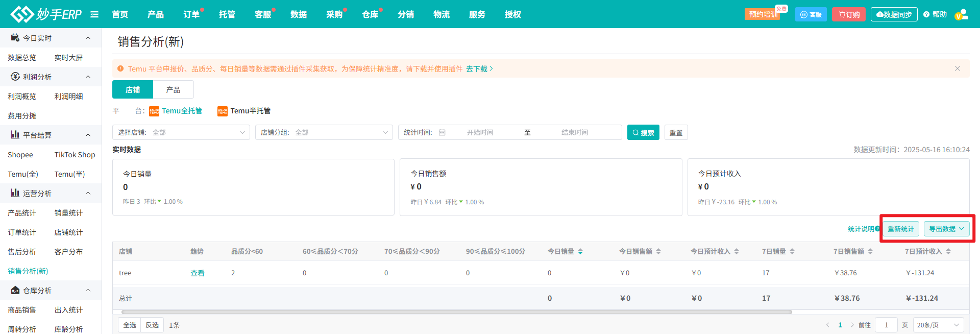Click the 全选 button
Image resolution: width=980 pixels, height=334 pixels.
[x=130, y=325]
